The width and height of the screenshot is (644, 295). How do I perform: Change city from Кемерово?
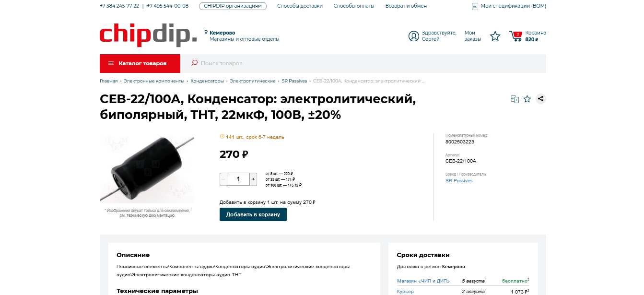point(222,33)
